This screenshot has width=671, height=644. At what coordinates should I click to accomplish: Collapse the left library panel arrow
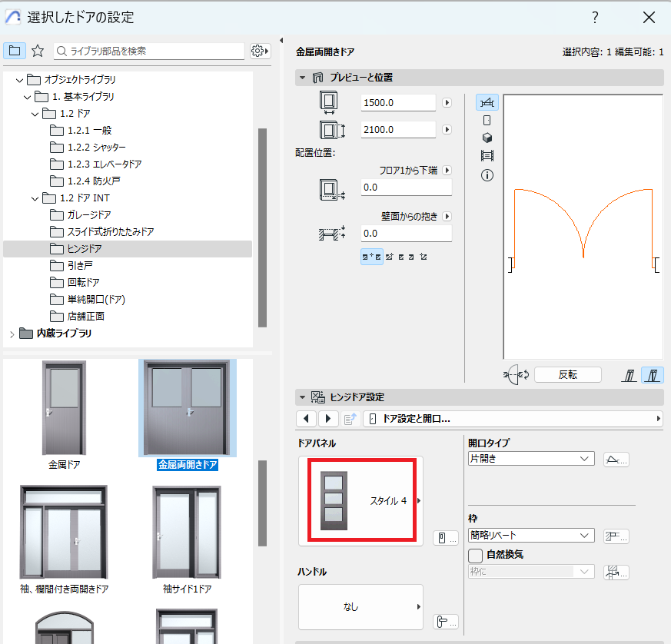click(x=281, y=40)
